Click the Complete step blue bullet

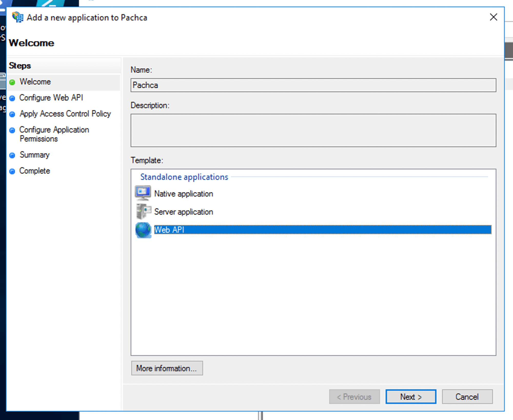point(12,171)
